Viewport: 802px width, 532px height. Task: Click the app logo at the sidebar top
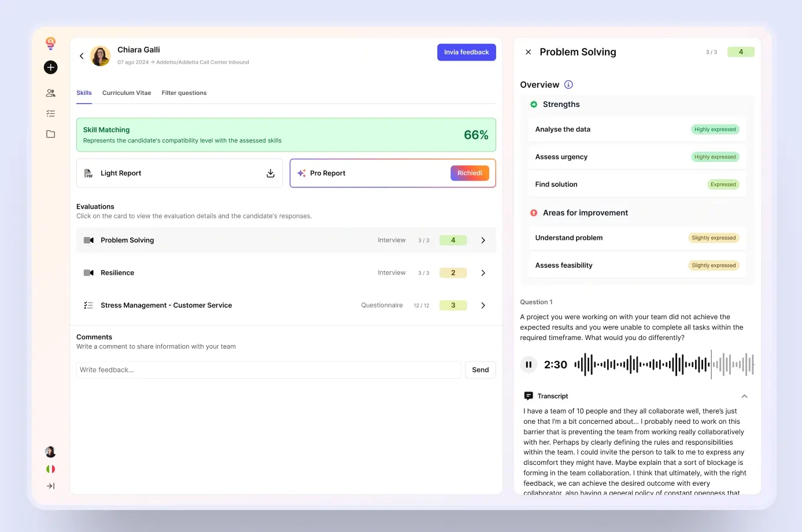[x=50, y=43]
